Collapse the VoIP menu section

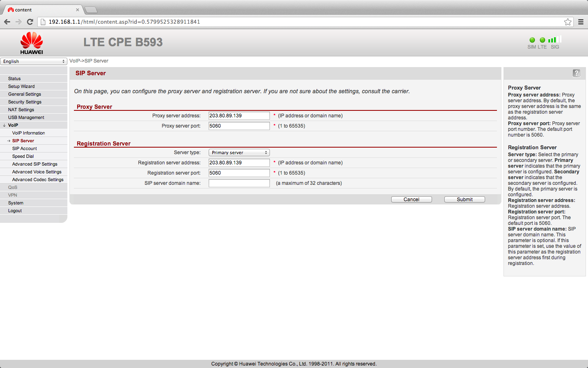(x=13, y=125)
